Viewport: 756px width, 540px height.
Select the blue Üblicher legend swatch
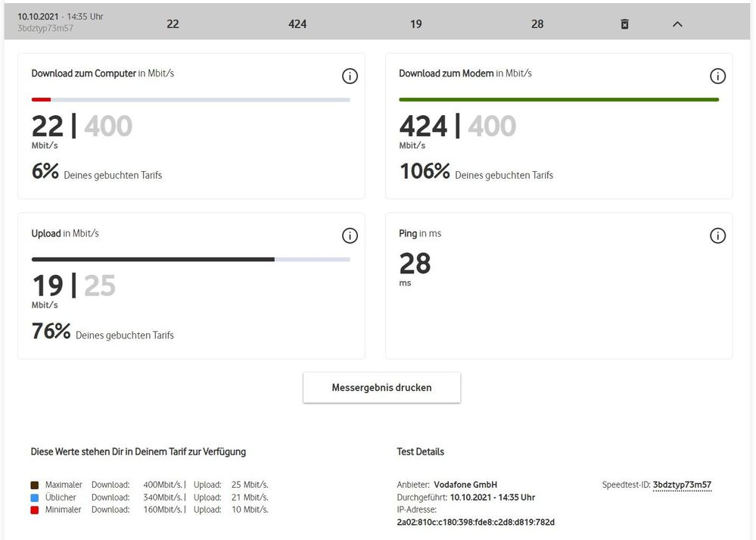coord(34,497)
